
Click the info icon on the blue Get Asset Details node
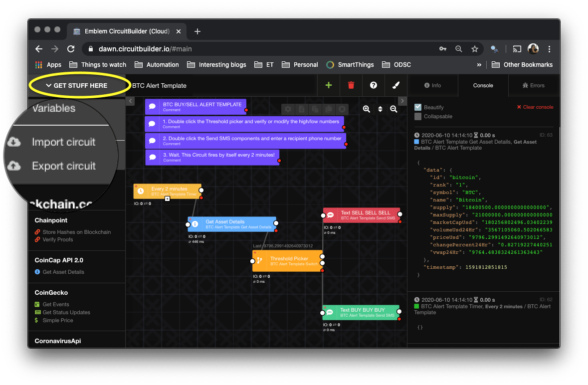195,224
